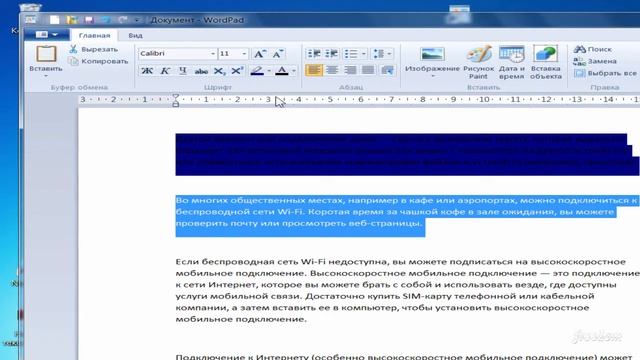Click the New document icon in the title bar
The height and width of the screenshot is (360, 640).
coord(54,20)
